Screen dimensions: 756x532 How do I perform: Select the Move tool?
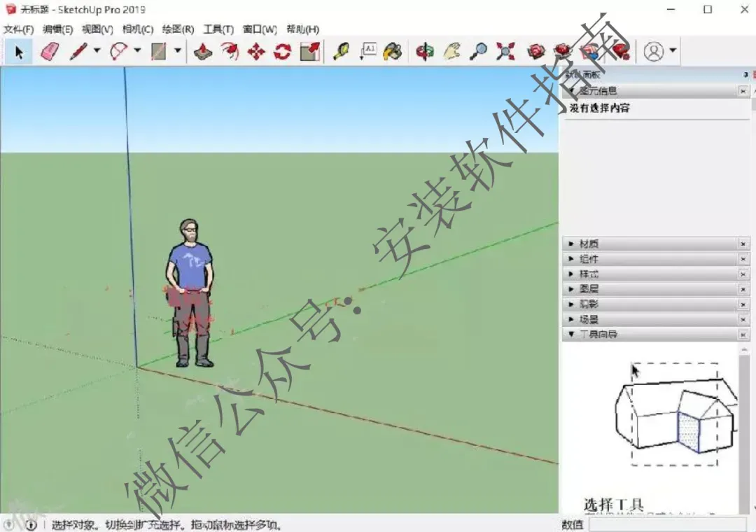pyautogui.click(x=256, y=52)
